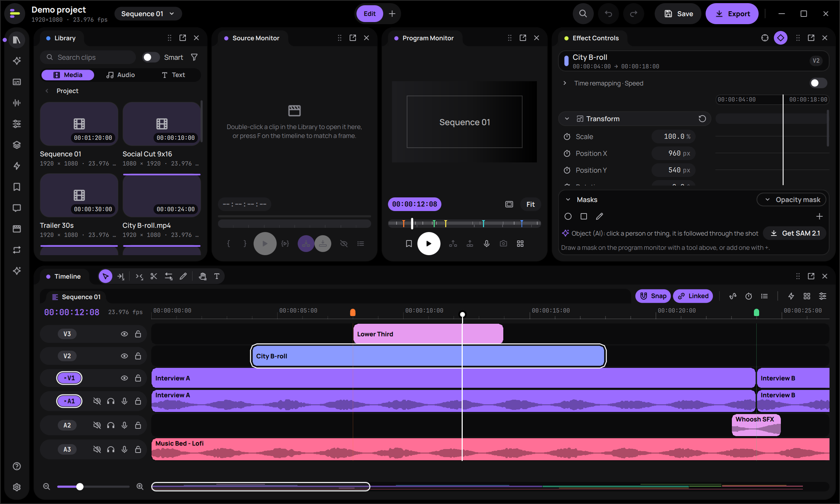Lock the V2 track
This screenshot has height=504, width=840.
point(138,356)
